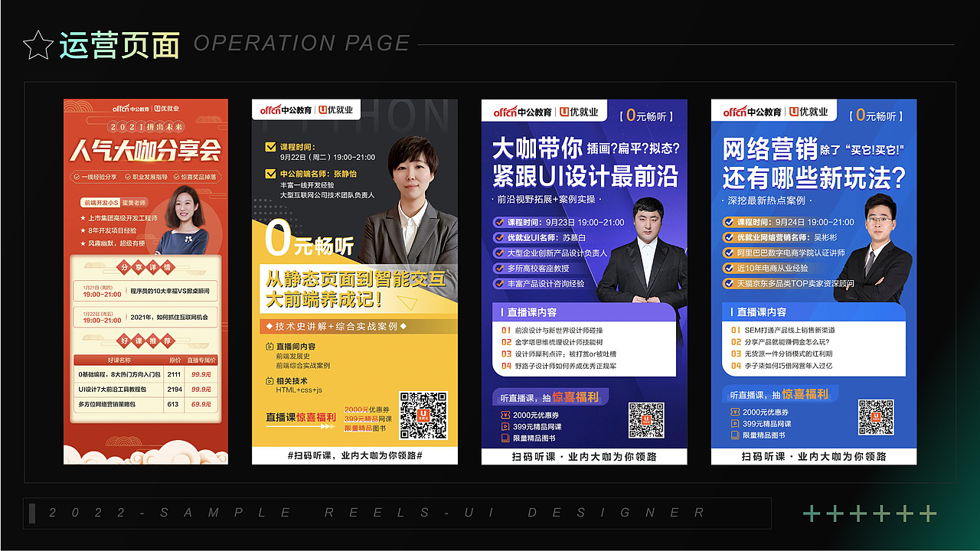Click the 直播间内容 icon on the yellow poster
The width and height of the screenshot is (980, 551).
point(269,347)
